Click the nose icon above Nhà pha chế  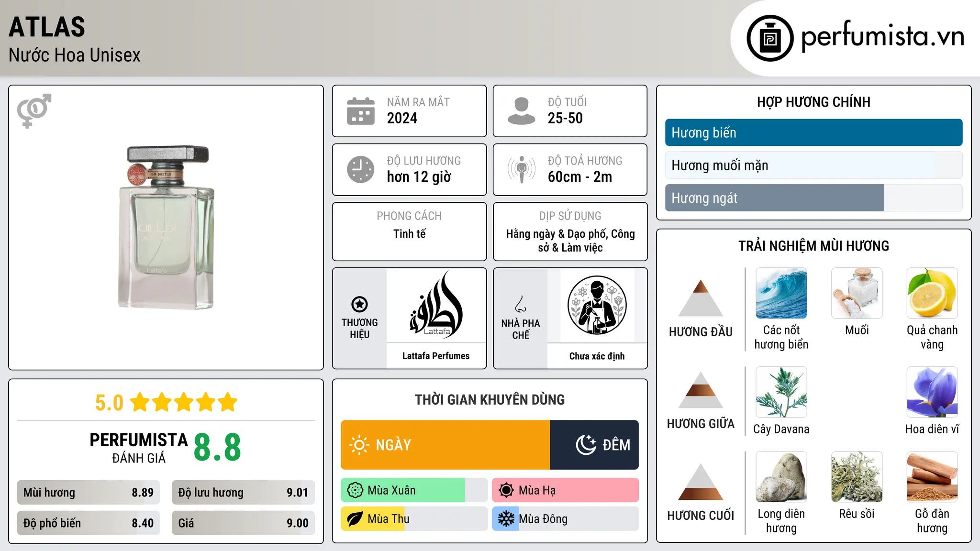[521, 304]
